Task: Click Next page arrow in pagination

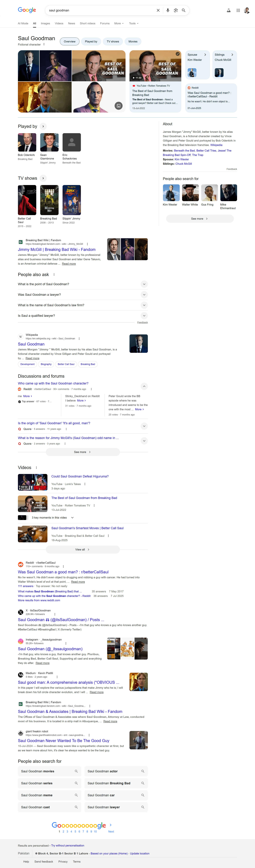Action: click(111, 825)
